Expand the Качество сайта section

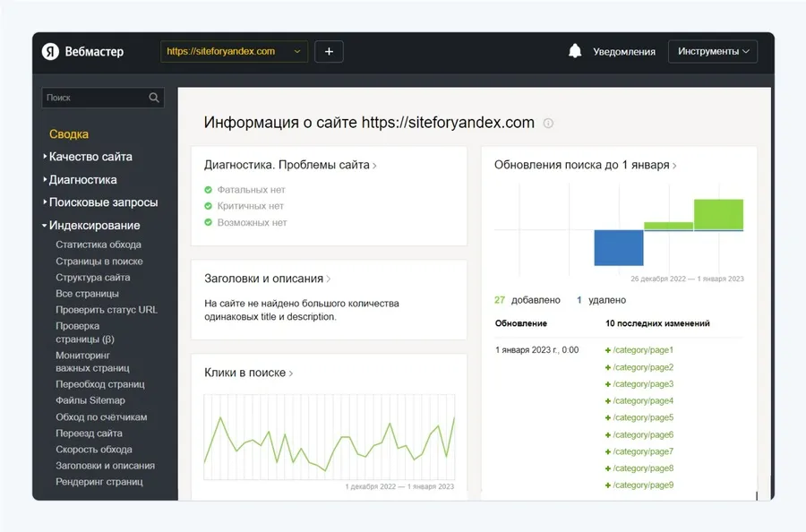pos(90,157)
